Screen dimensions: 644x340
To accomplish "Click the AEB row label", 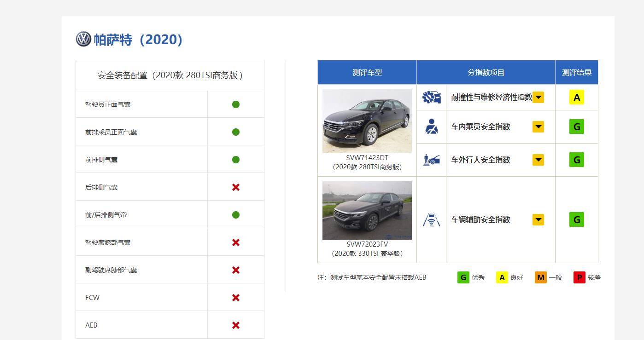I will pyautogui.click(x=91, y=325).
